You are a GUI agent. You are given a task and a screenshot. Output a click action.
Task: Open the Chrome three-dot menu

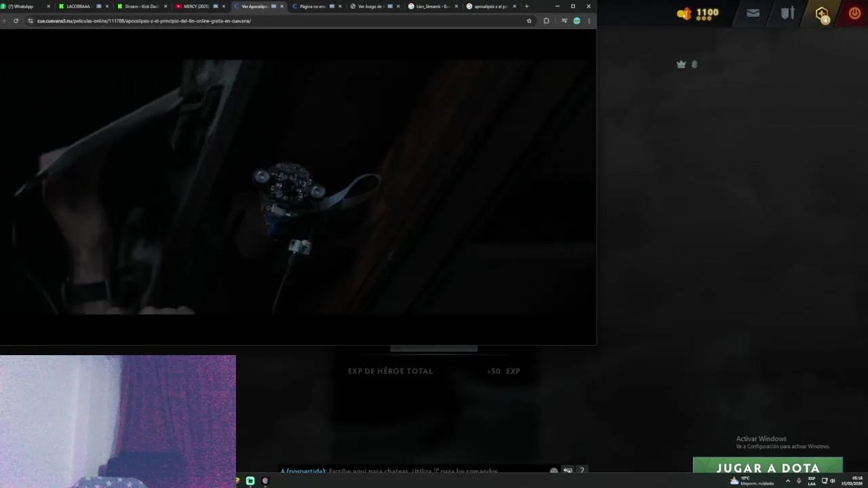pos(589,21)
